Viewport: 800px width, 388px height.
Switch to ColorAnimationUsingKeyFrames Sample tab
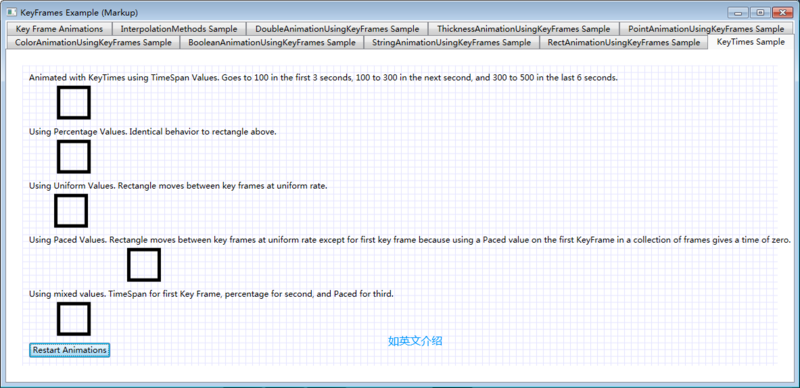pos(93,42)
